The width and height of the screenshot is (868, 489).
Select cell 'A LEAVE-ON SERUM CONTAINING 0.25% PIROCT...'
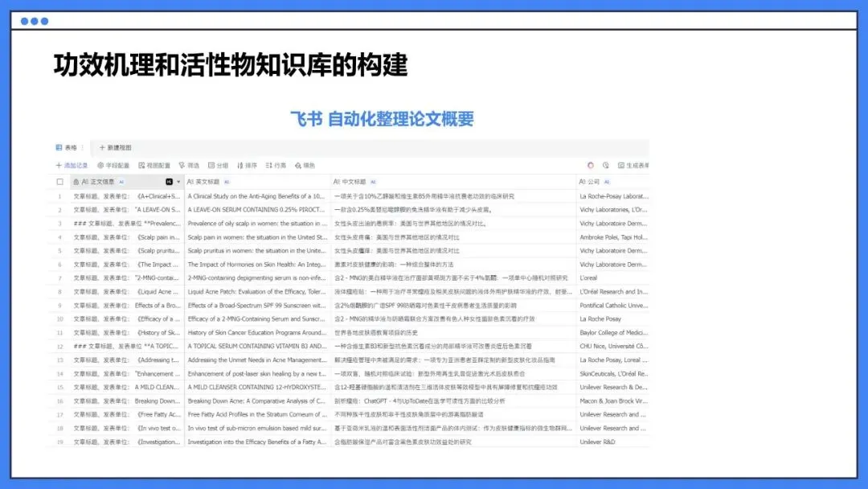[258, 210]
